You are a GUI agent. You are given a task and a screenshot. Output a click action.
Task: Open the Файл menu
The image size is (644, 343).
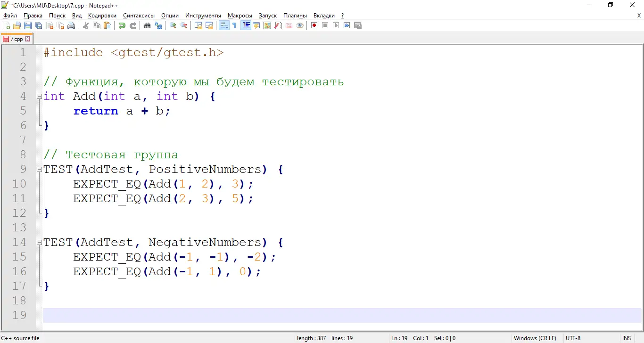(10, 16)
